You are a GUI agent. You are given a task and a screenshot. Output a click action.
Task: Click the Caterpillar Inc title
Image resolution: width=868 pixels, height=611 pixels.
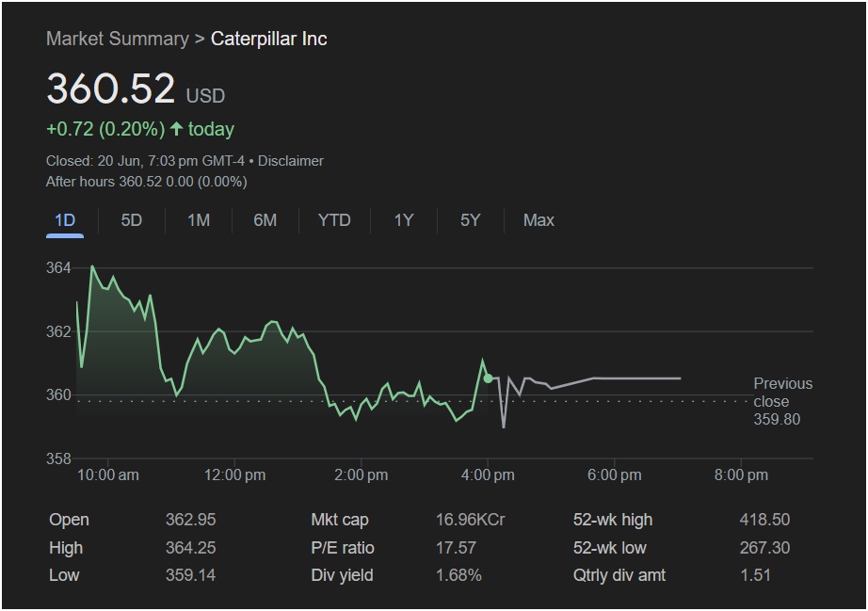[x=268, y=39]
